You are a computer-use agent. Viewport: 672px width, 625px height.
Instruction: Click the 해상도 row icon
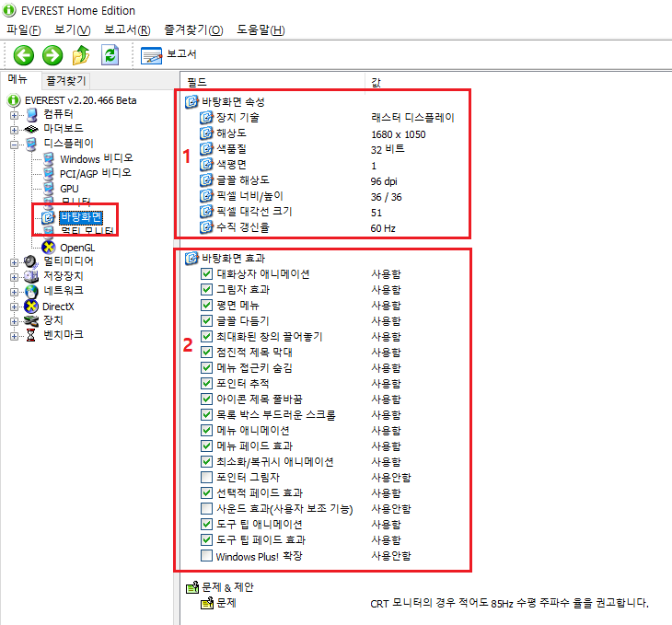click(x=206, y=133)
